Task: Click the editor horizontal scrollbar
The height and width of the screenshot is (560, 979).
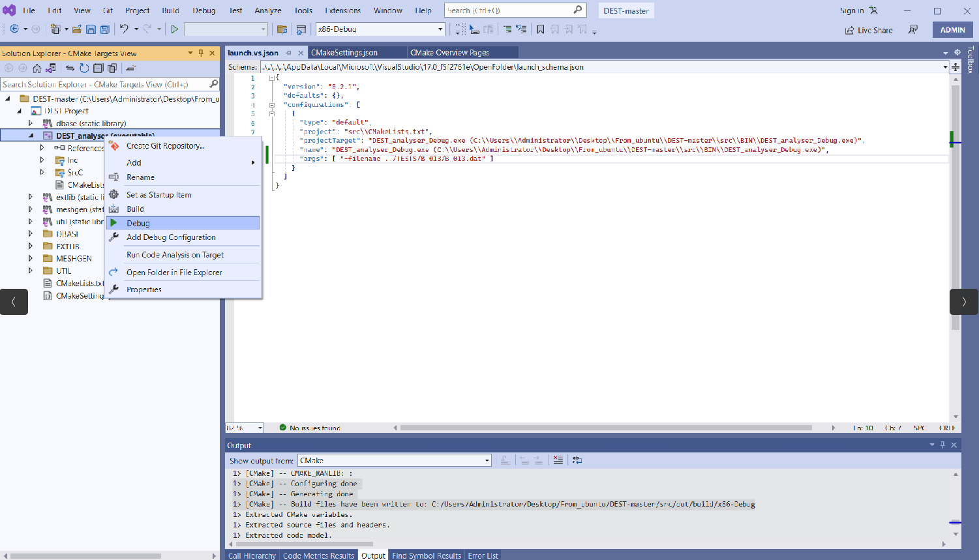Action: pos(606,428)
